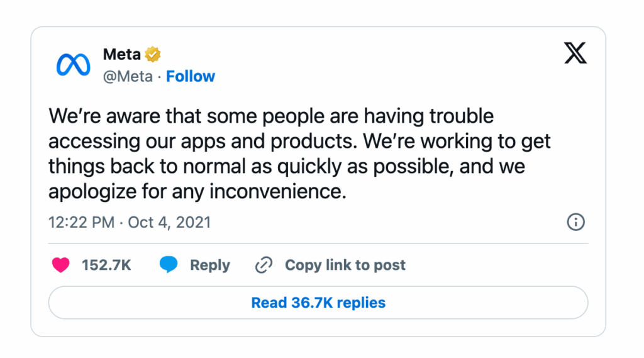Select Copy link to post text
Viewport: 644px width, 358px height.
(345, 266)
